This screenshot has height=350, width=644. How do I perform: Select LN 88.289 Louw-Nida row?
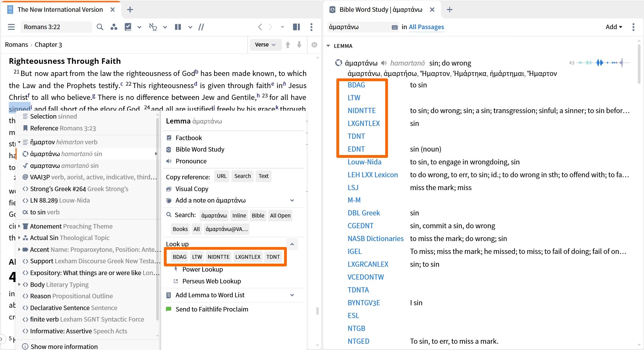88,200
